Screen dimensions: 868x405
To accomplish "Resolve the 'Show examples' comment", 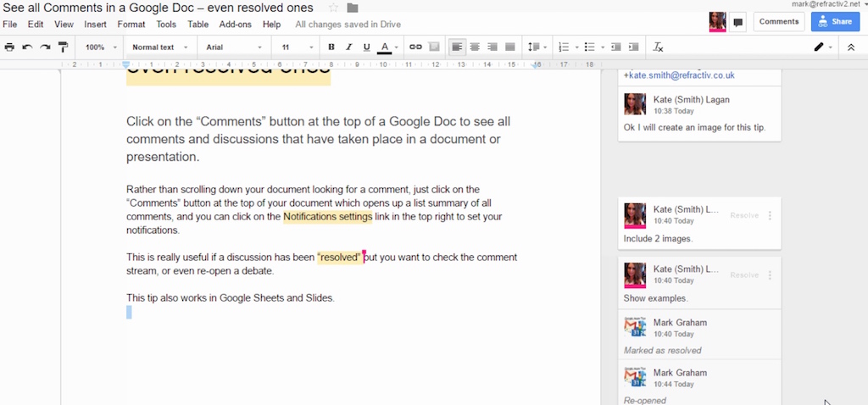I will coord(744,275).
